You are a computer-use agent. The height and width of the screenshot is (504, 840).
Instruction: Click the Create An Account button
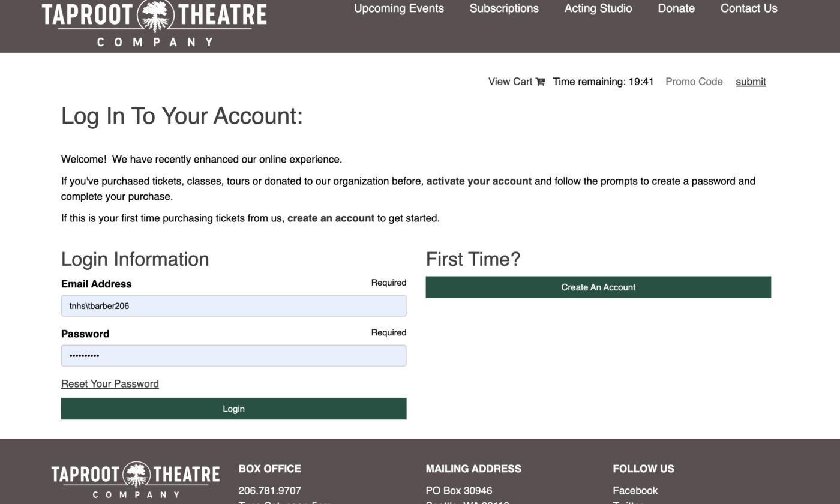[598, 287]
